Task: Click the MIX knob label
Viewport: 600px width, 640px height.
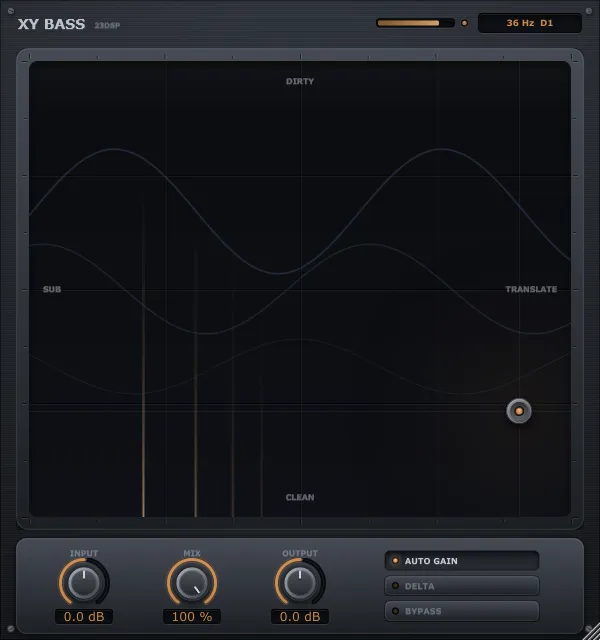Action: click(192, 553)
